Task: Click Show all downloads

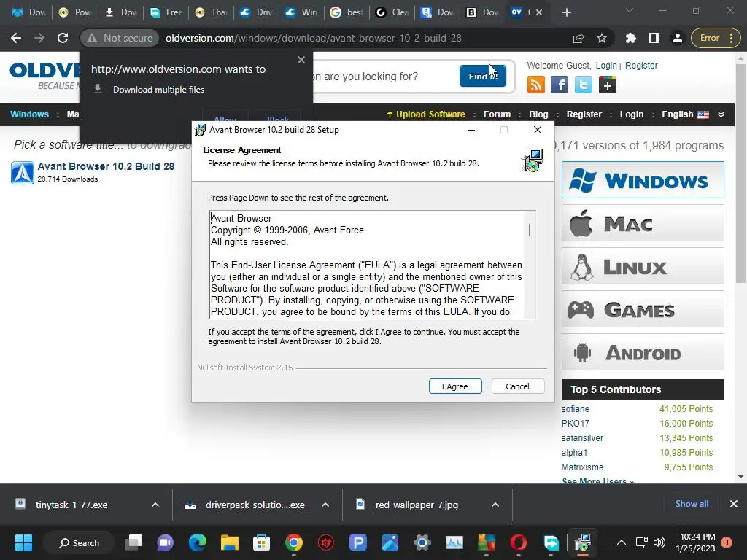Action: coord(692,504)
